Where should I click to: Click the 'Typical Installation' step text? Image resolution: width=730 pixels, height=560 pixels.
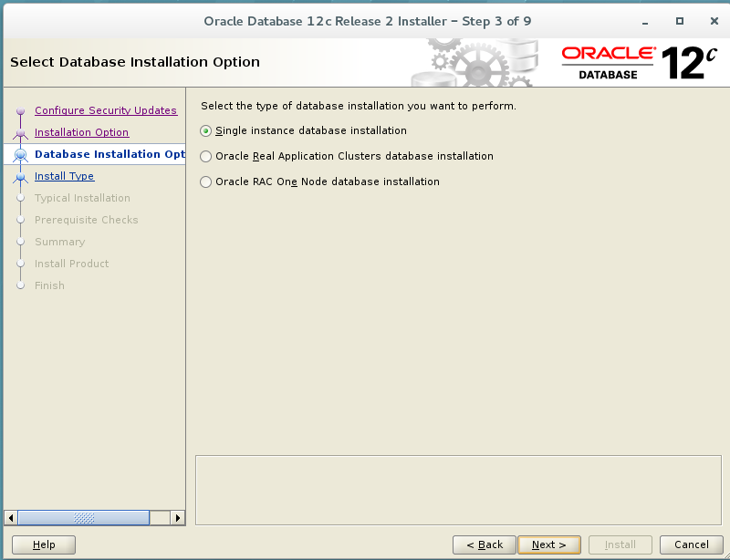[x=82, y=198]
